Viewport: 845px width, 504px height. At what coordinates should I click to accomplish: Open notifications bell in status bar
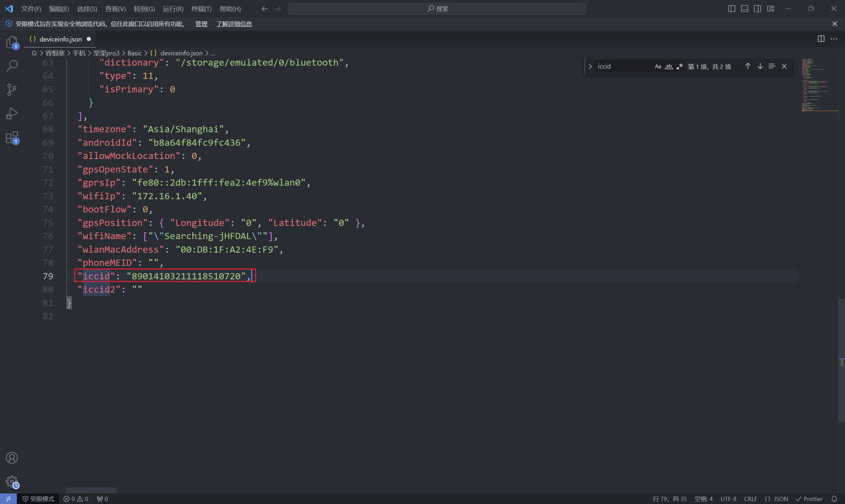tap(834, 499)
